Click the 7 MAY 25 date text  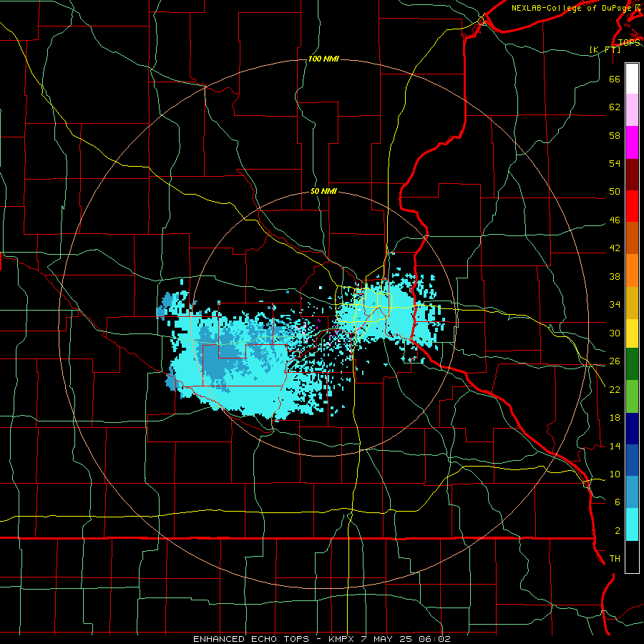(x=388, y=639)
